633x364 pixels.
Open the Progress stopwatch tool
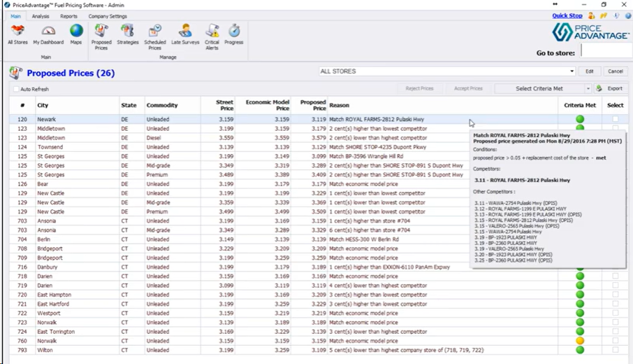234,34
